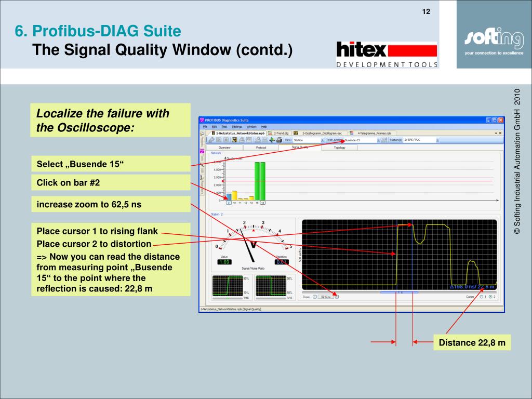Select Cursor 2 radio button
This screenshot has width=532, height=399.
tap(490, 297)
